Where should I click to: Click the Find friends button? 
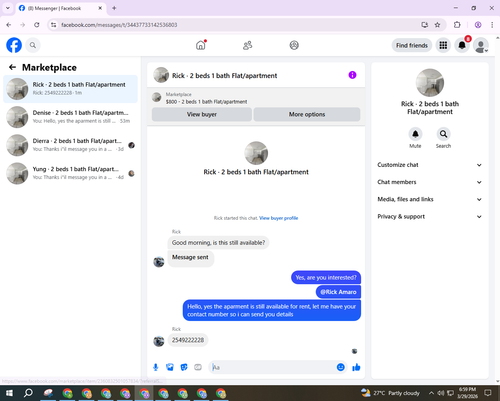pyautogui.click(x=412, y=45)
